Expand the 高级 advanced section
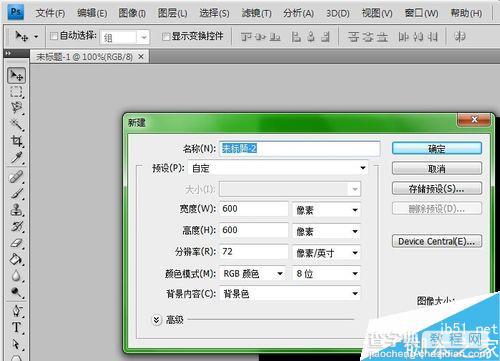500x361 pixels. 156,320
